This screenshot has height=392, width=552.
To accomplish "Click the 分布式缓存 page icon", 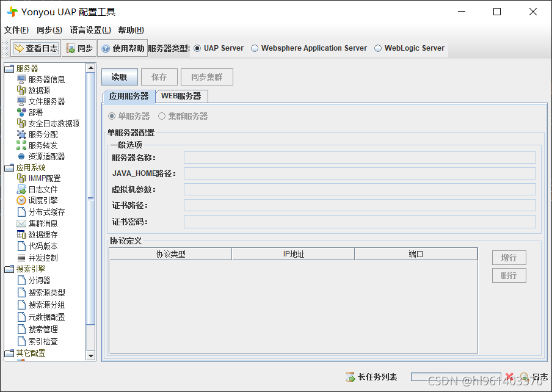I will 21,212.
